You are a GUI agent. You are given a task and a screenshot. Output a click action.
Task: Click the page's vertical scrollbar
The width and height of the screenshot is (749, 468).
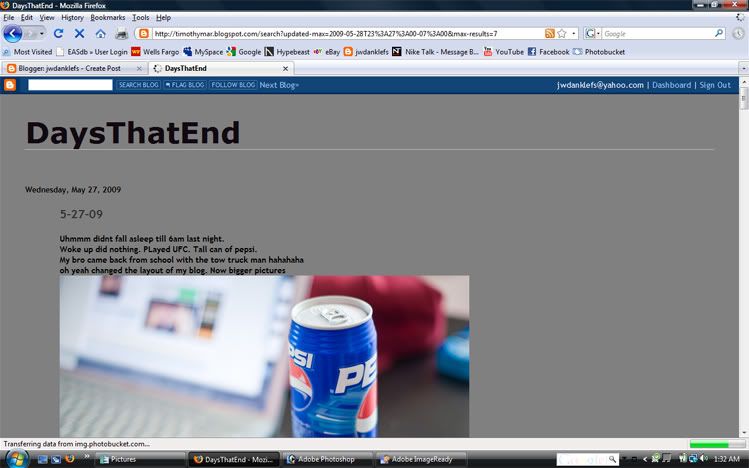point(744,258)
